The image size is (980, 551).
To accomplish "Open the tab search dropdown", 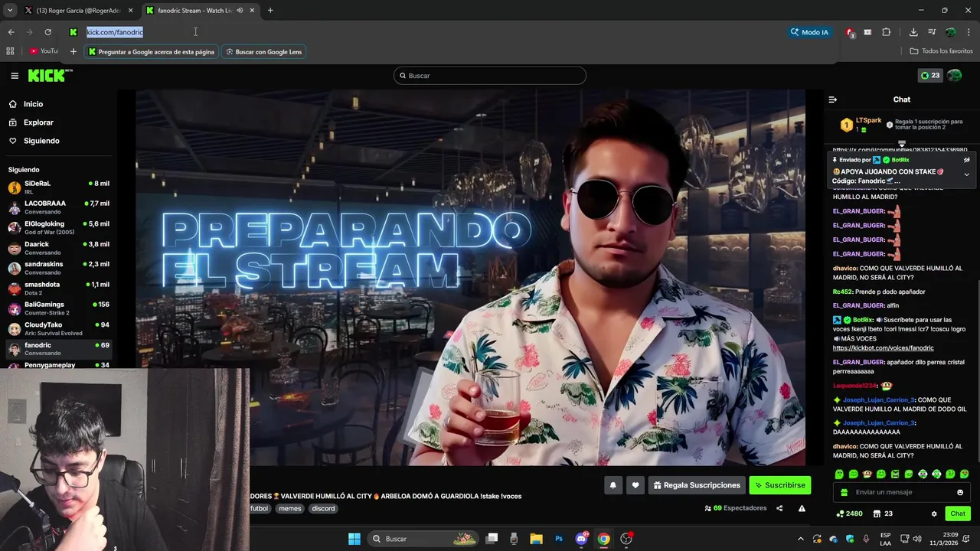I will (x=10, y=11).
